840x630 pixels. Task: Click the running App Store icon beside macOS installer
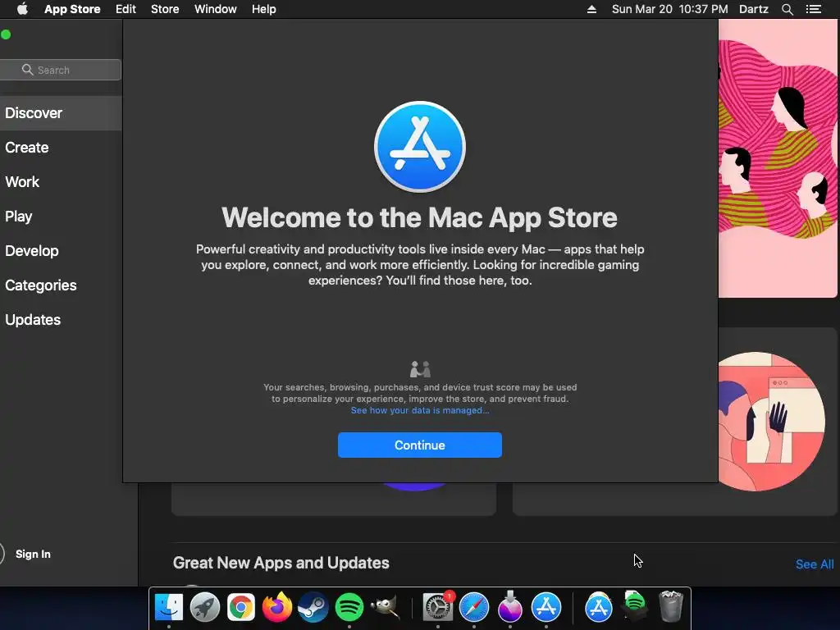[546, 607]
